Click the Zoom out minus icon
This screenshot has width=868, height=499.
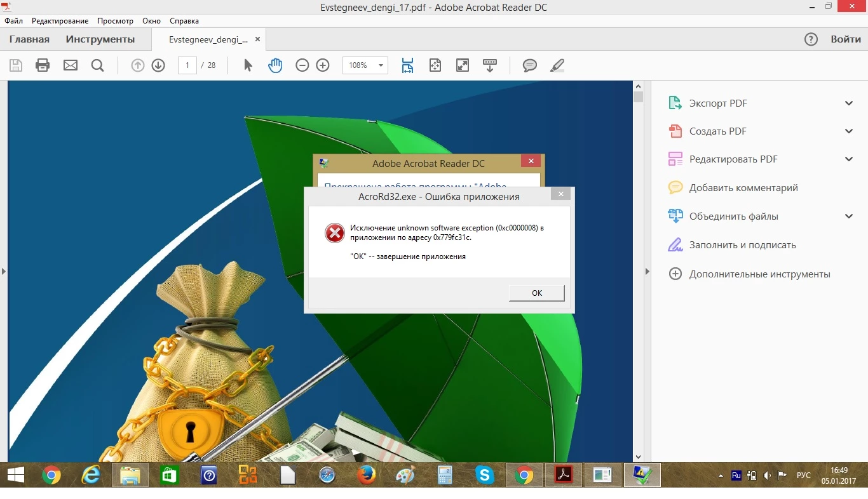pyautogui.click(x=302, y=65)
